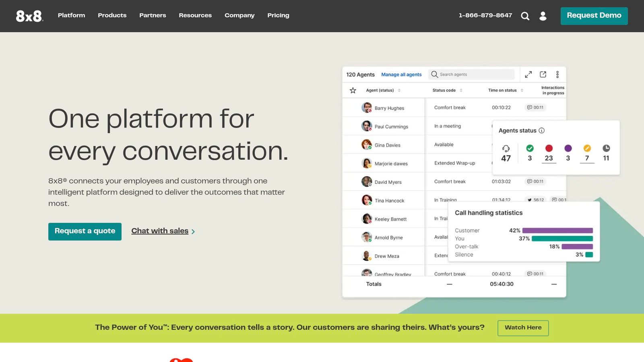Click the pop-out window icon in agents panel
644x362 pixels.
[x=543, y=74]
